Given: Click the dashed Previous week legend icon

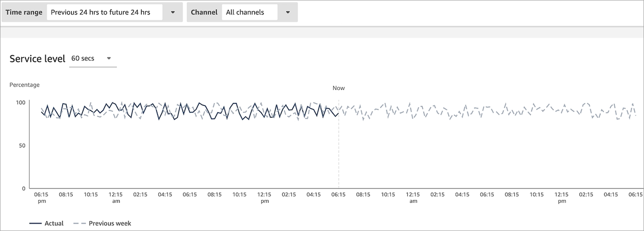Looking at the screenshot, I should click(x=79, y=223).
